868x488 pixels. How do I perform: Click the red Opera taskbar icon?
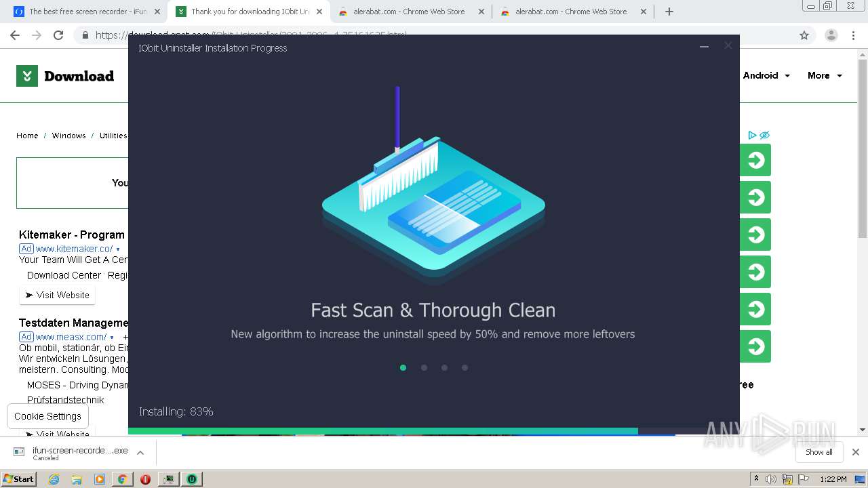pos(145,479)
